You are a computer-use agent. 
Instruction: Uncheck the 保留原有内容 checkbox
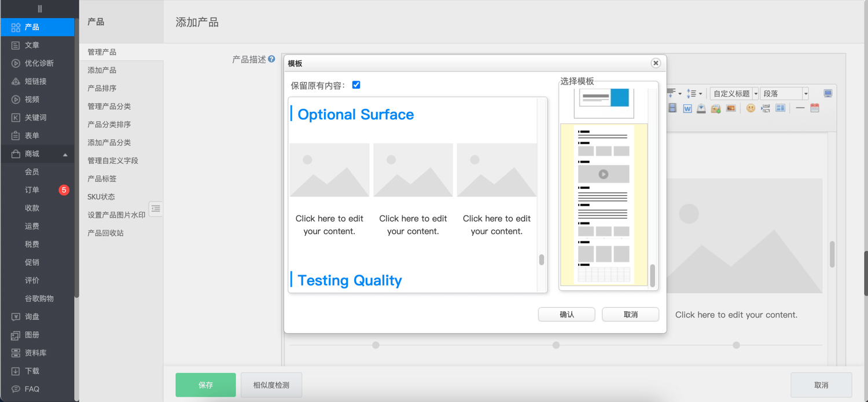pyautogui.click(x=356, y=85)
